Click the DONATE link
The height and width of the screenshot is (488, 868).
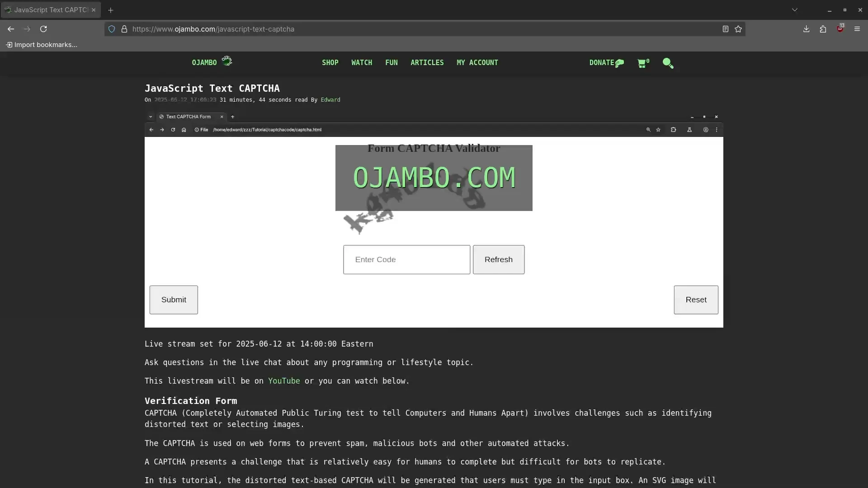coord(607,63)
